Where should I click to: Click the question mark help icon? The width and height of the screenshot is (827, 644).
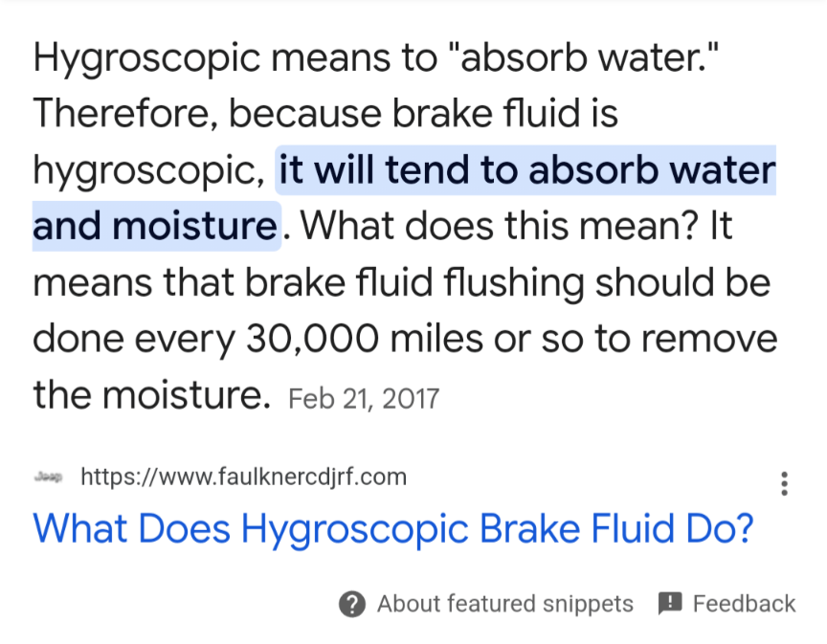point(352,604)
